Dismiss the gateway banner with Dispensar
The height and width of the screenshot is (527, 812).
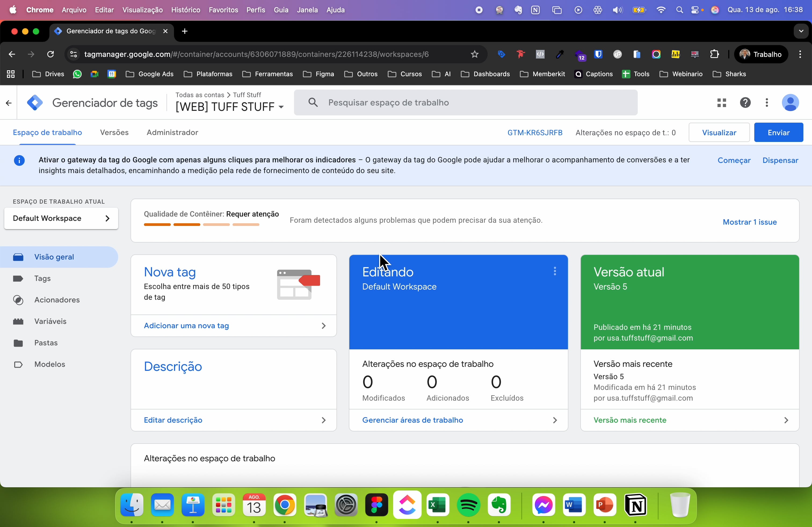(x=780, y=160)
